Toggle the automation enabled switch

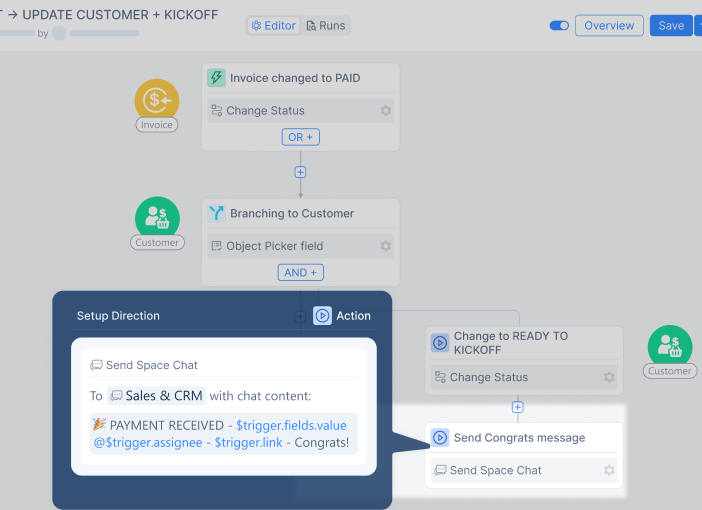[x=559, y=26]
